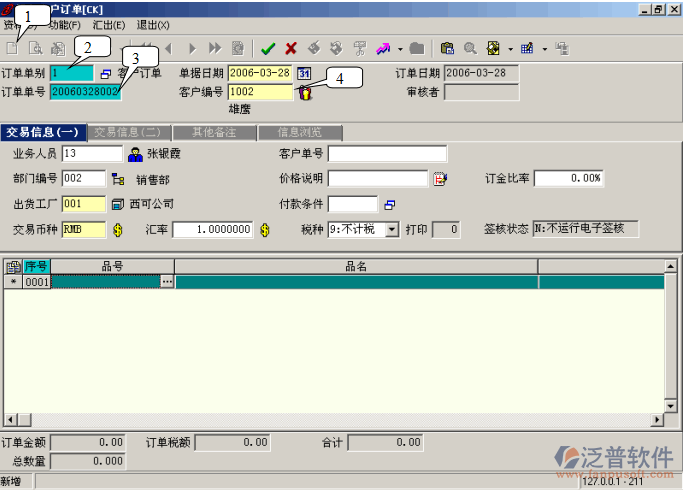Click the grey handshake-like toolbar icon

[336, 48]
